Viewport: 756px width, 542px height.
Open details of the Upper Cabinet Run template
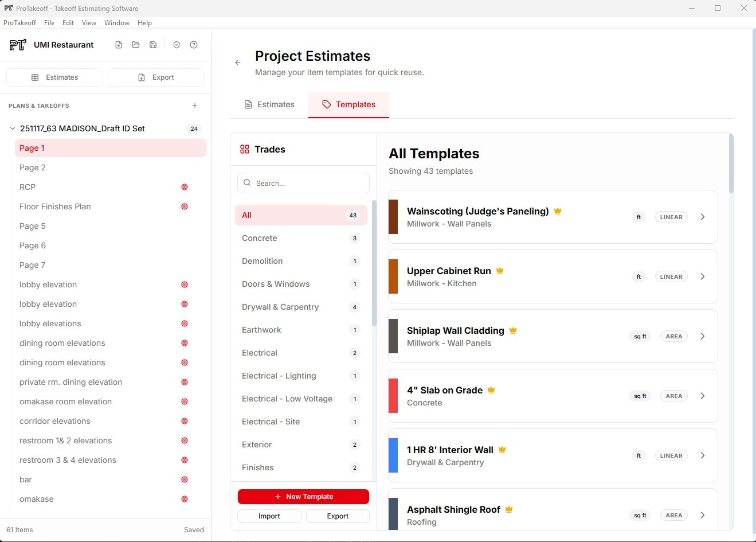tap(703, 276)
